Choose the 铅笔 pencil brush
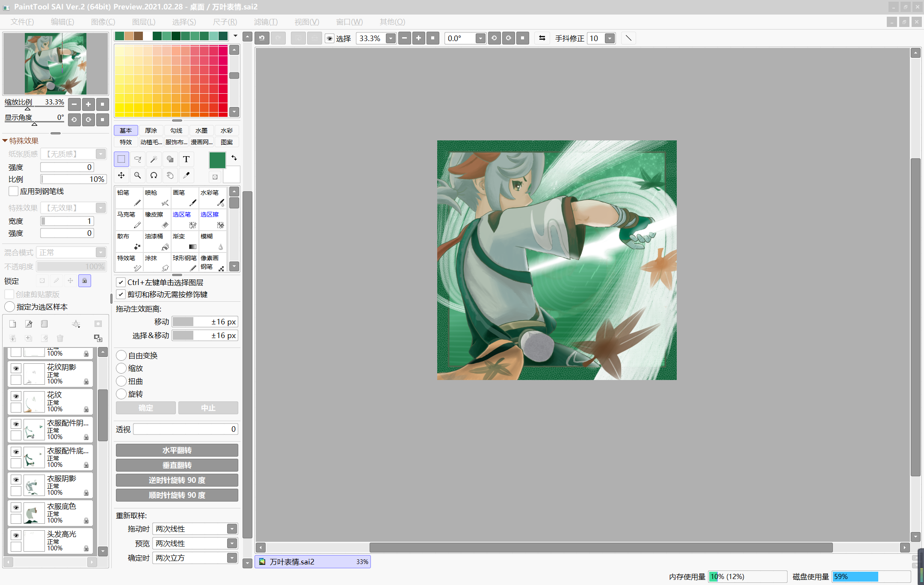The image size is (924, 585). coord(129,198)
